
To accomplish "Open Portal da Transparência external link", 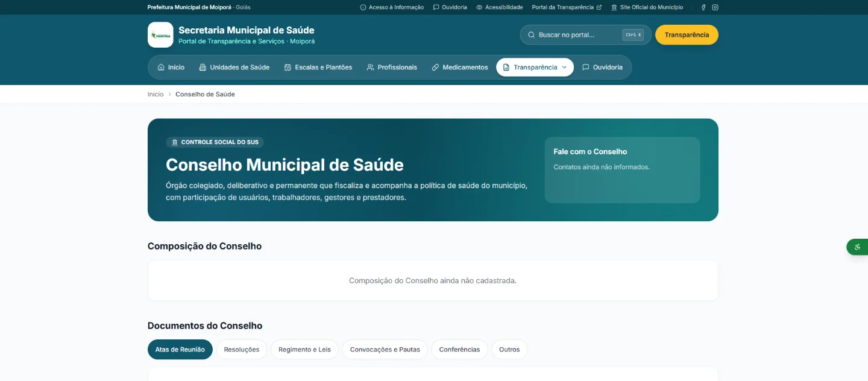I will pos(567,7).
